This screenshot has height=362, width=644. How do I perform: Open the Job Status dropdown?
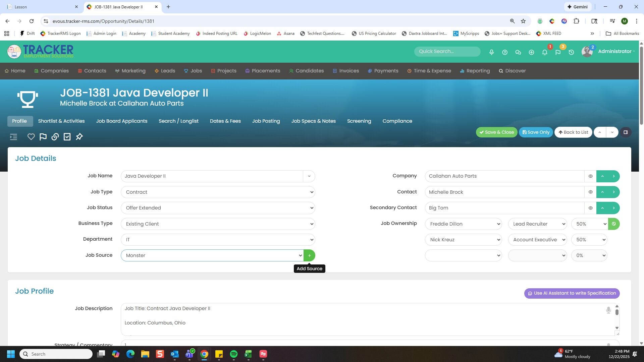pyautogui.click(x=218, y=208)
